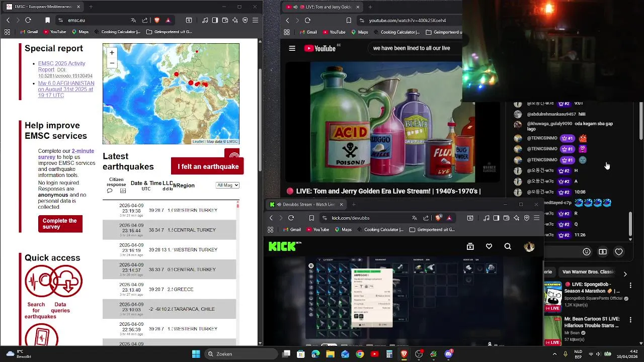Open main menu in the EMSC browser

coord(255,20)
